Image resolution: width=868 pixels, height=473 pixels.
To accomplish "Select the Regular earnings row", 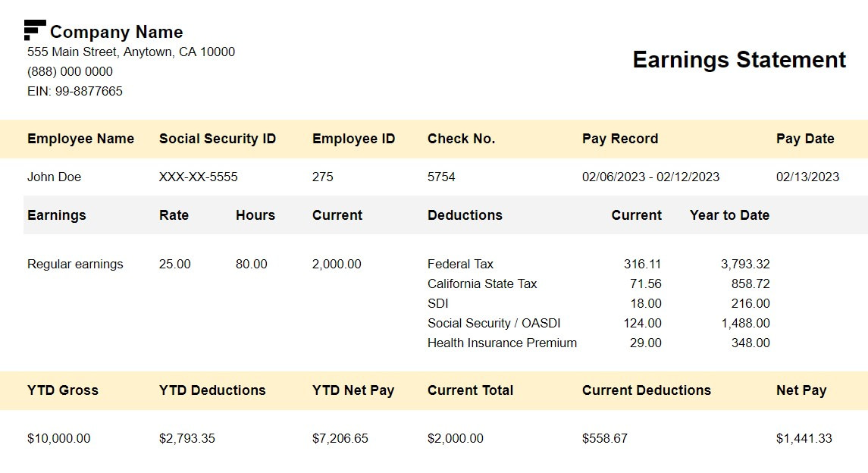I will click(74, 264).
